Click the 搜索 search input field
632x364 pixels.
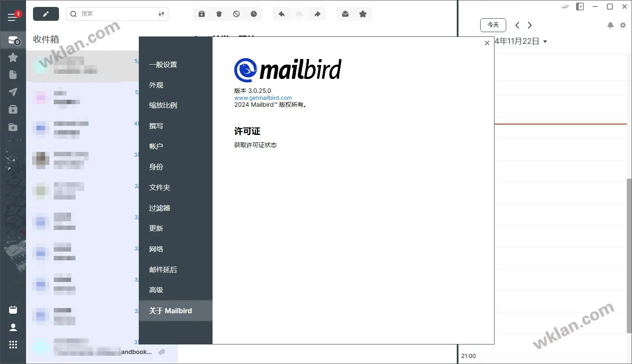point(117,14)
